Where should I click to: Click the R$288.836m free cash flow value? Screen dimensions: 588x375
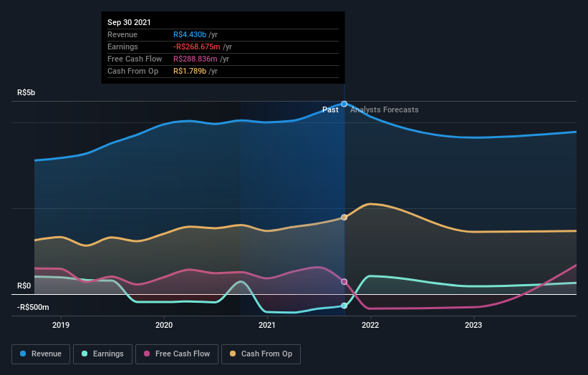coord(196,59)
